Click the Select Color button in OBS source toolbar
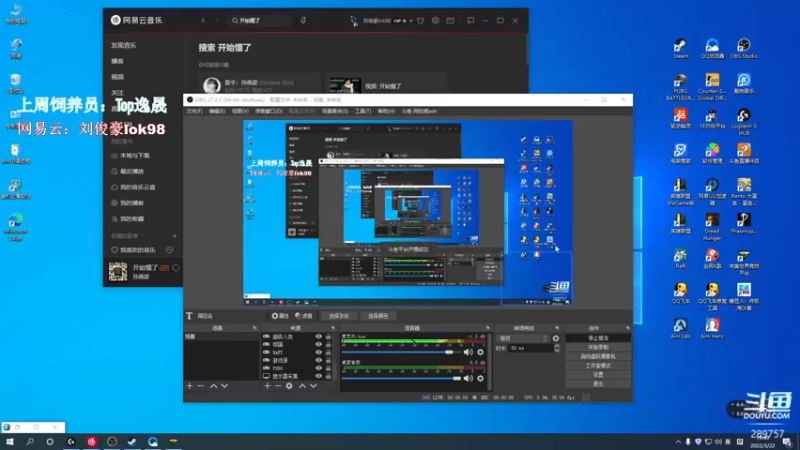The width and height of the screenshot is (800, 450). 378,316
